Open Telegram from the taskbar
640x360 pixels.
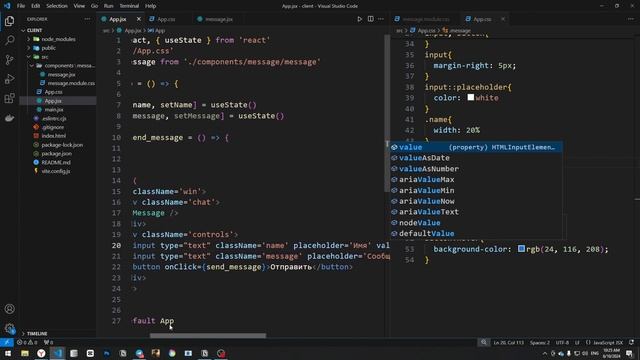(140, 353)
